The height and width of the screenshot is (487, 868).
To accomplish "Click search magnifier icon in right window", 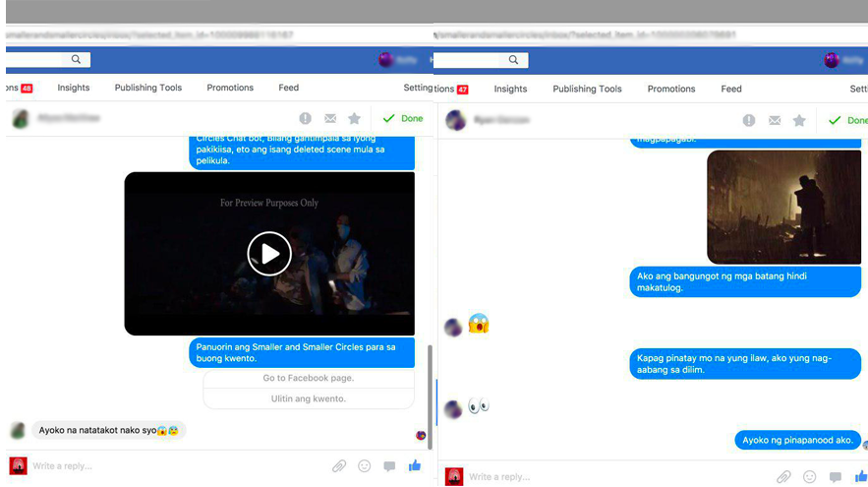I will coord(514,60).
